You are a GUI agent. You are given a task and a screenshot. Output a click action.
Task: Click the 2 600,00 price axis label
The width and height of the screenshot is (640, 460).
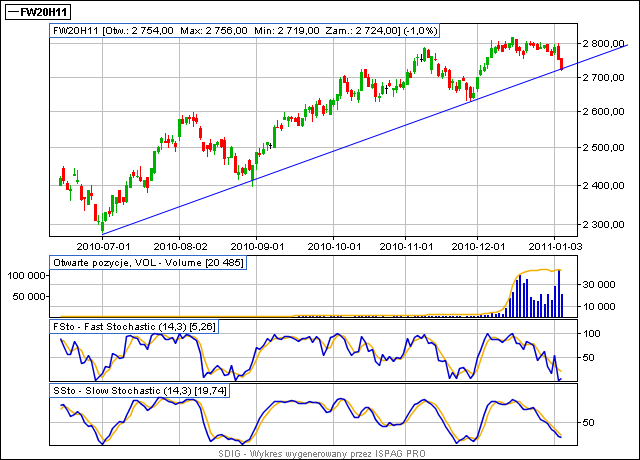click(608, 112)
